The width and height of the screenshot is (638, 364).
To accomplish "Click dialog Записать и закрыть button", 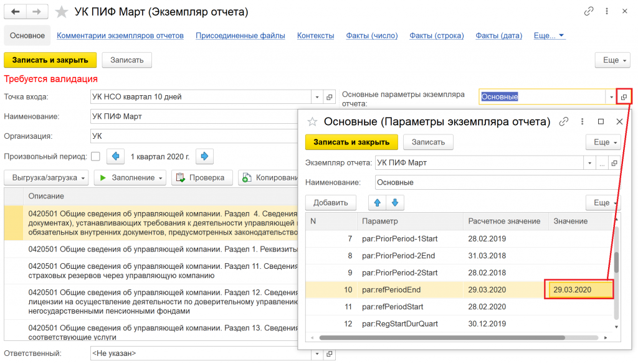I will coord(351,142).
